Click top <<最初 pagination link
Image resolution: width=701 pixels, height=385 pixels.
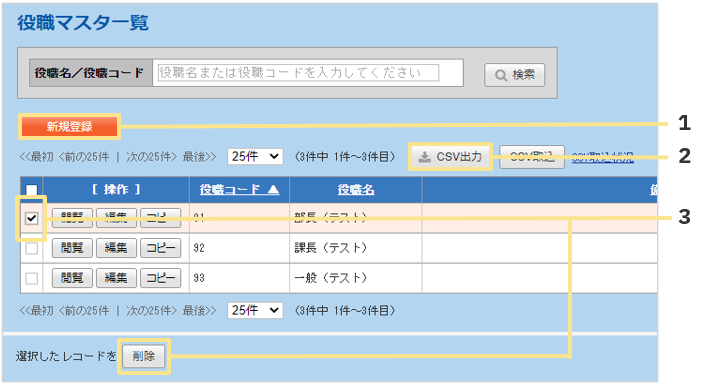click(x=37, y=157)
